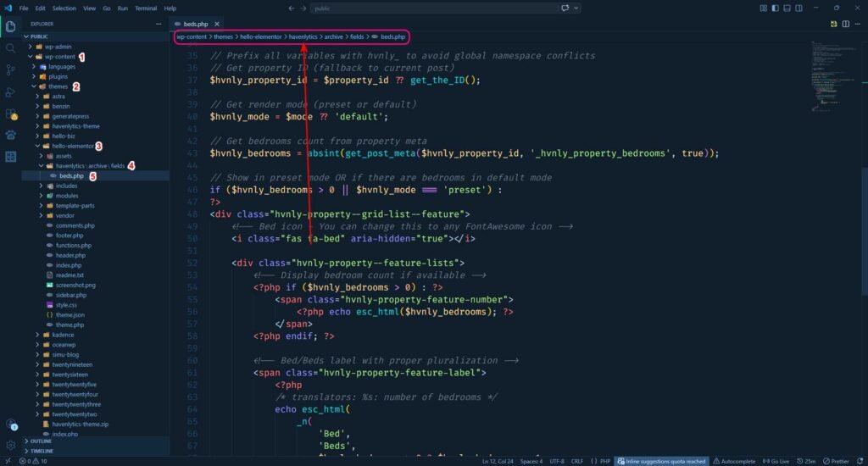Open the Extensions view
The image size is (868, 466).
[11, 114]
